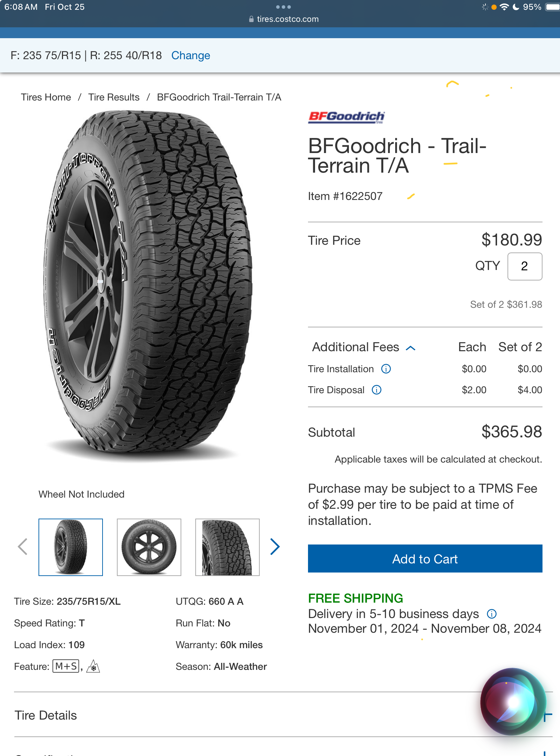560x756 pixels.
Task: Click the Tire Disposal info icon
Action: 377,390
